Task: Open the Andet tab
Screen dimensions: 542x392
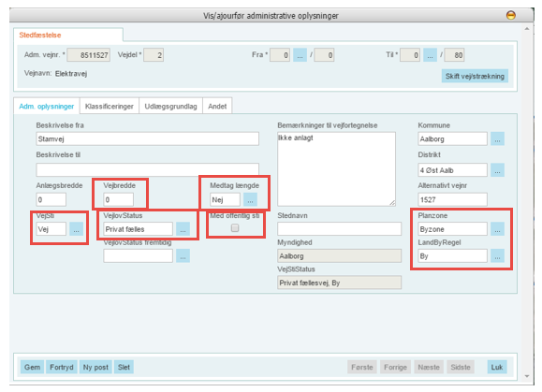Action: point(217,106)
